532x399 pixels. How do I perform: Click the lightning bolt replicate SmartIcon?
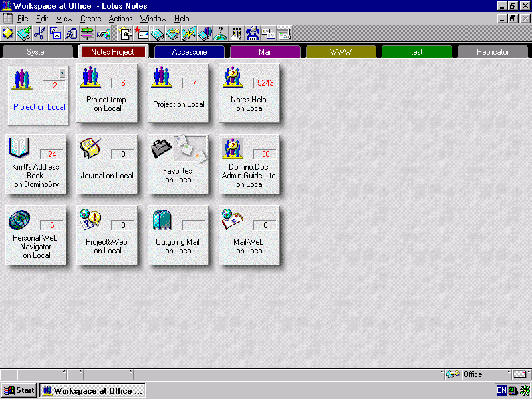(189, 33)
